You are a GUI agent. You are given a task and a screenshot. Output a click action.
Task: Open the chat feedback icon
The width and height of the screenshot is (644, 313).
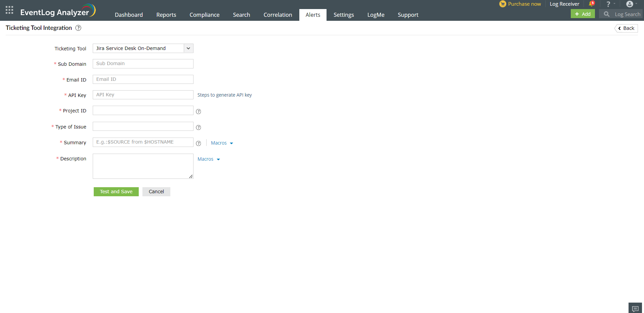(x=635, y=308)
